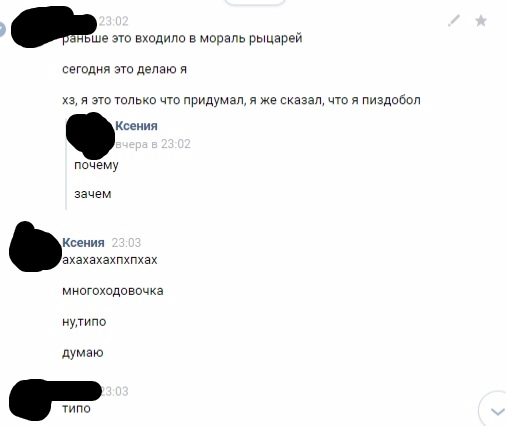
Task: Open Ксения sender name above ахахахахпхпхах
Action: point(83,243)
